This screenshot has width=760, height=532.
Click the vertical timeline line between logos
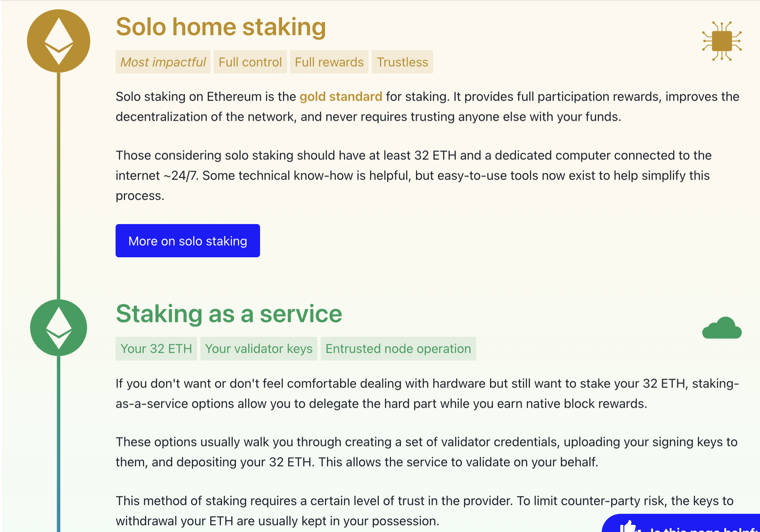click(x=59, y=186)
